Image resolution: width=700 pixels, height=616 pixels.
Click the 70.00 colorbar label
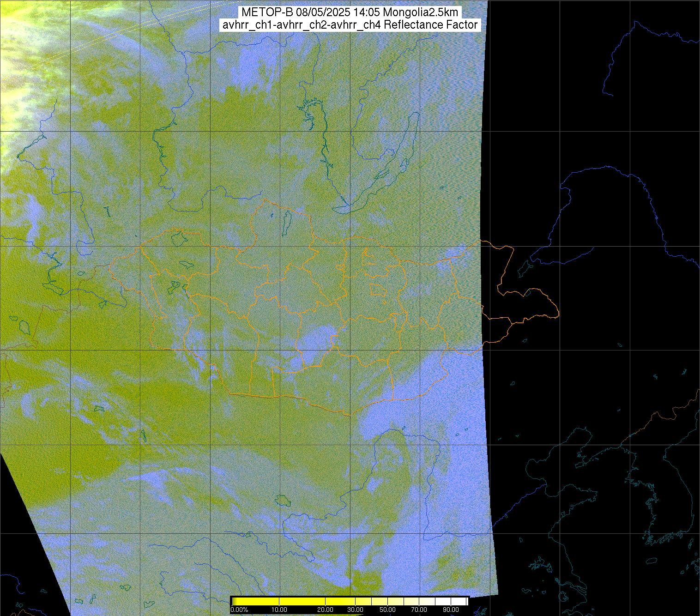(419, 610)
